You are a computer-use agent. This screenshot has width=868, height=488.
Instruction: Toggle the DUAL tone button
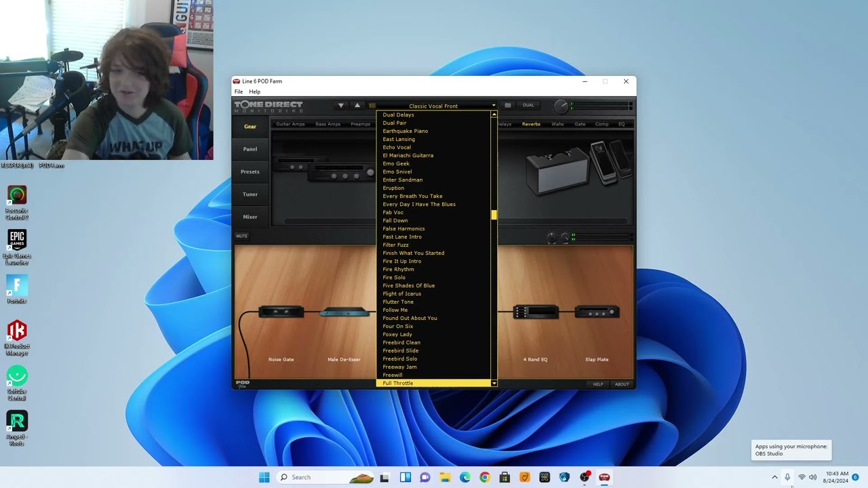click(528, 106)
